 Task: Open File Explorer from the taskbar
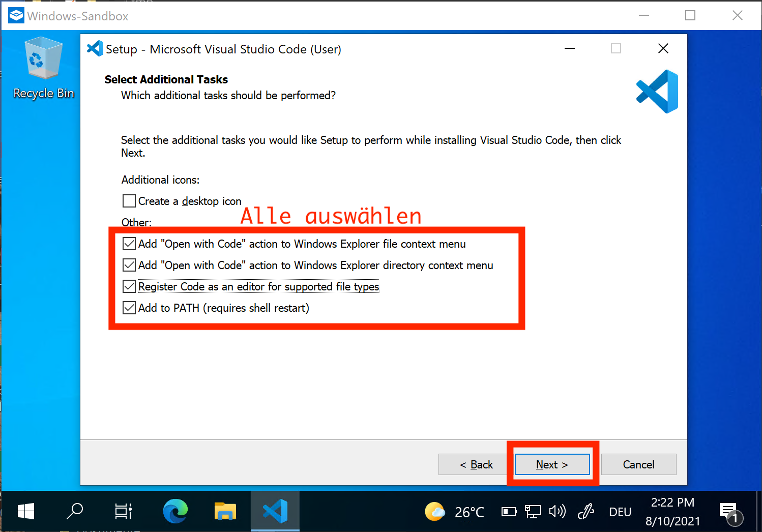click(x=225, y=511)
